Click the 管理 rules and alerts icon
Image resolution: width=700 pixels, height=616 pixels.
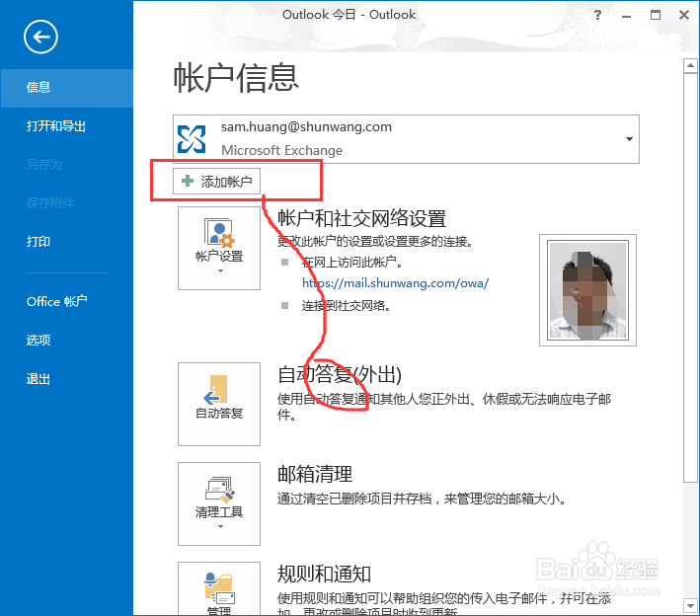pyautogui.click(x=219, y=588)
